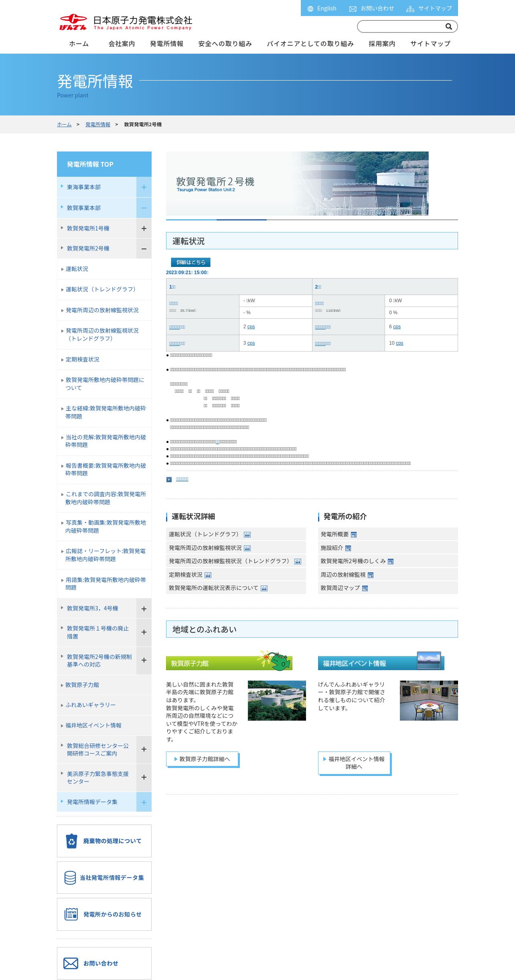Screen dimensions: 515x980
Task: Open 敦賀発電所敷地内破砕帯問題について sidebar item
Action: point(104,384)
